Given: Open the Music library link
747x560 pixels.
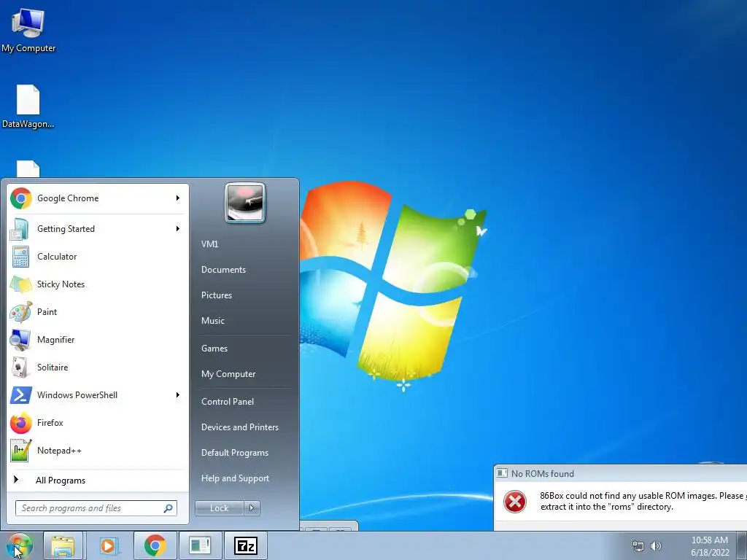Looking at the screenshot, I should pyautogui.click(x=213, y=321).
